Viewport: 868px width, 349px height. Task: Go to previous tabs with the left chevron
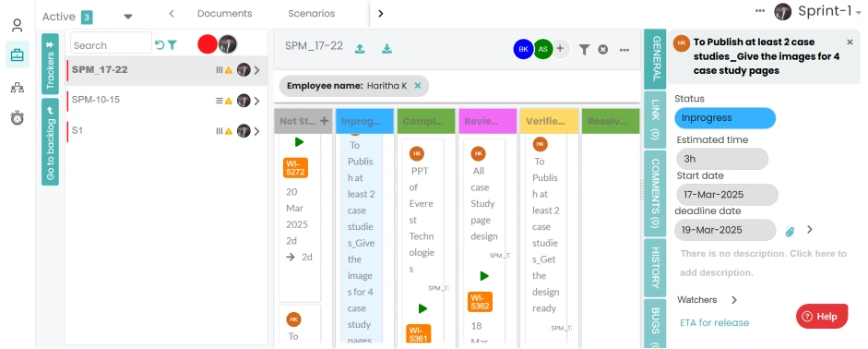[x=171, y=13]
